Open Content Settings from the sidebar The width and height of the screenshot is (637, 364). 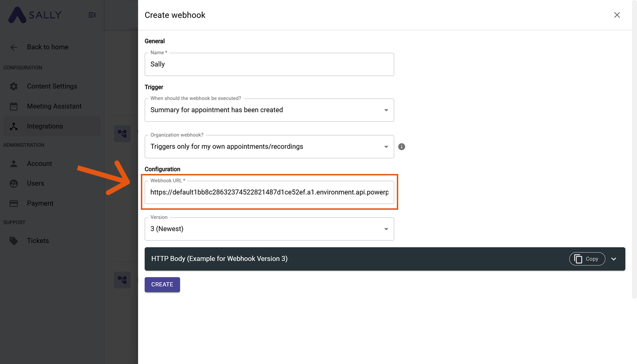tap(52, 86)
